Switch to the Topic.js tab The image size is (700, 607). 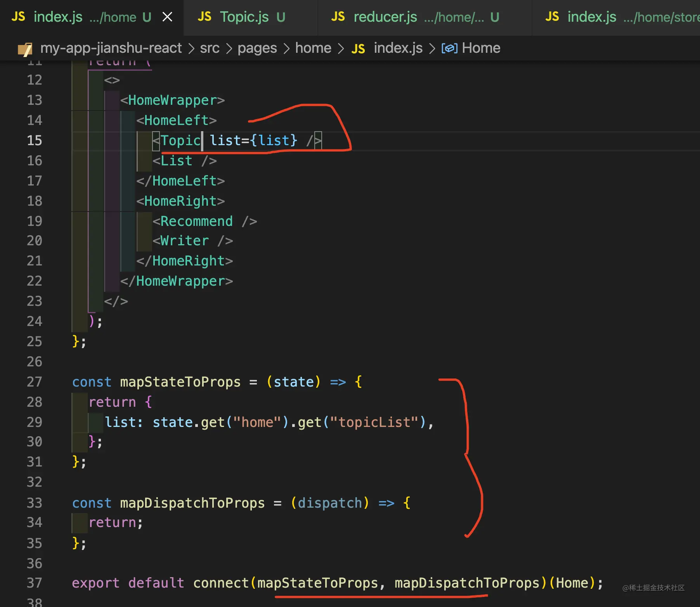(250, 17)
